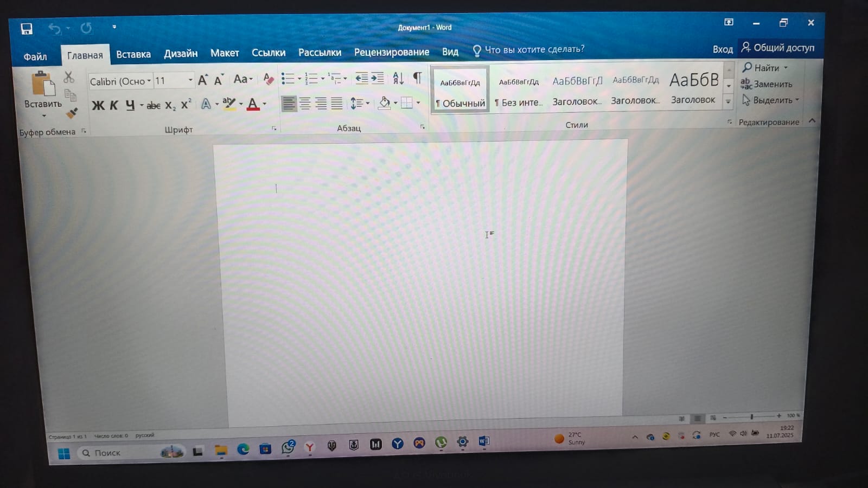Toggle italic К formatting
The width and height of the screenshot is (868, 488).
(114, 105)
